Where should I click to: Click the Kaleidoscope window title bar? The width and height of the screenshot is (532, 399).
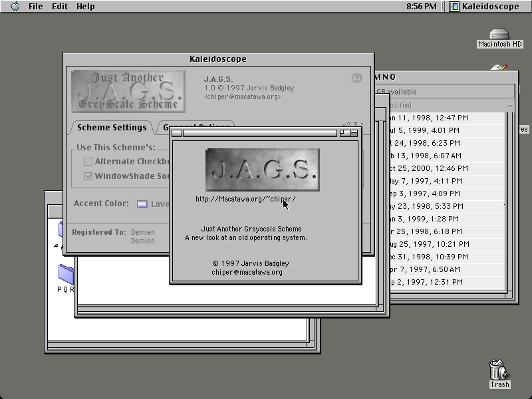pos(219,59)
